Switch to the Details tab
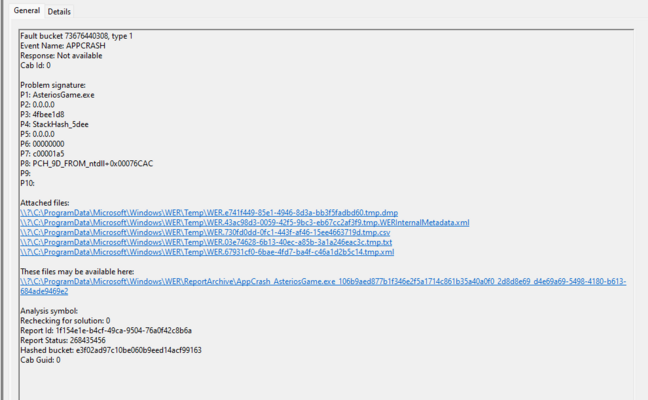 click(59, 11)
